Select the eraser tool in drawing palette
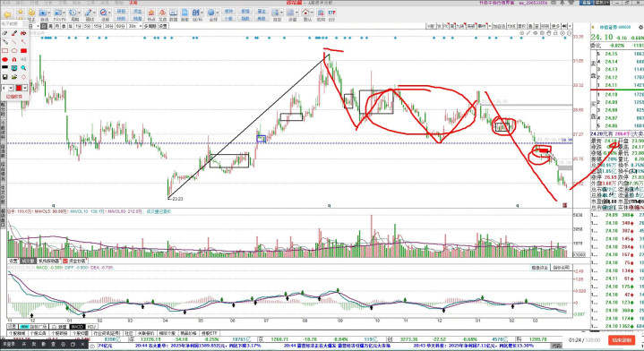644x351 pixels. pyautogui.click(x=4, y=33)
